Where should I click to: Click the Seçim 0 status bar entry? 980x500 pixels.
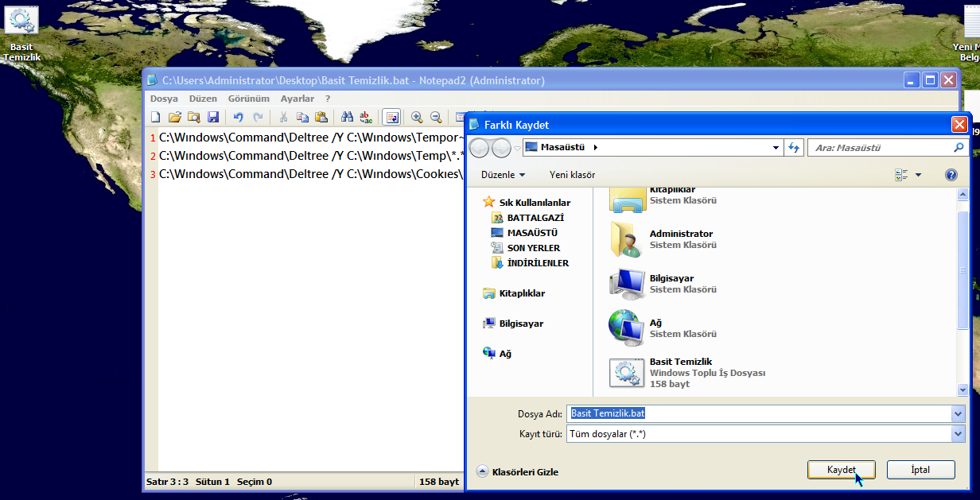[x=255, y=482]
